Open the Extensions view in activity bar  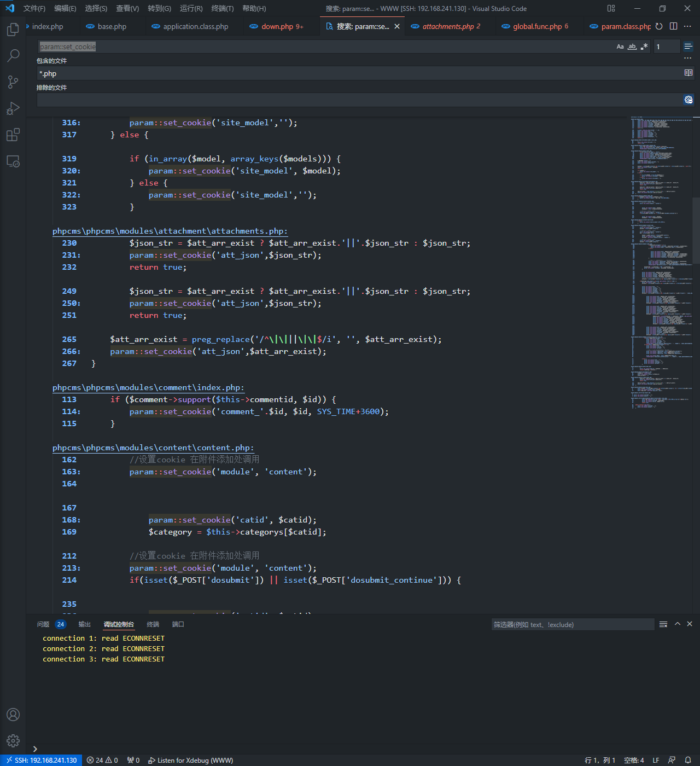pyautogui.click(x=13, y=135)
